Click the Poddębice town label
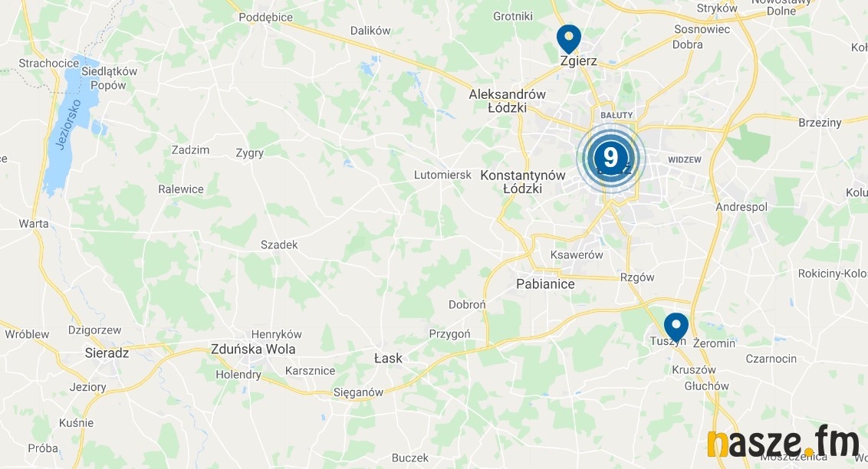Screen dimensions: 868x469 [x=266, y=18]
